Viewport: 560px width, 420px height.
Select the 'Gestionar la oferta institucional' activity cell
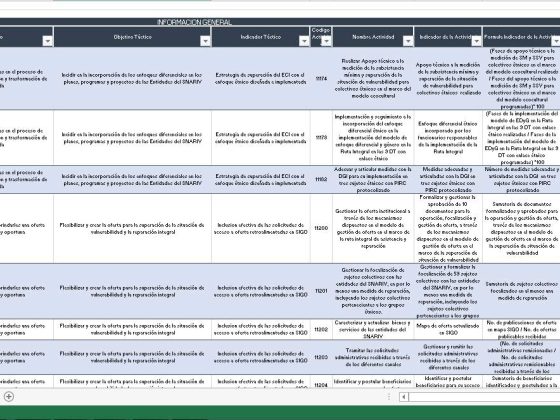click(373, 229)
